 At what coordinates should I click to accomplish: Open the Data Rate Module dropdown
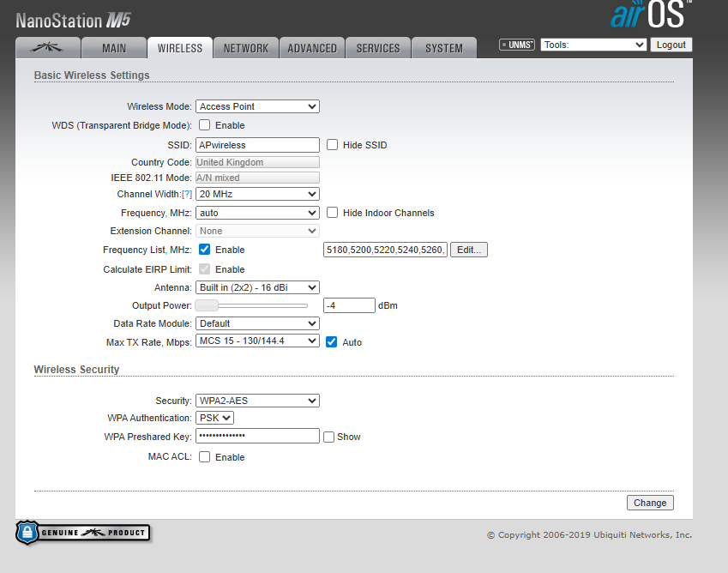pyautogui.click(x=257, y=323)
